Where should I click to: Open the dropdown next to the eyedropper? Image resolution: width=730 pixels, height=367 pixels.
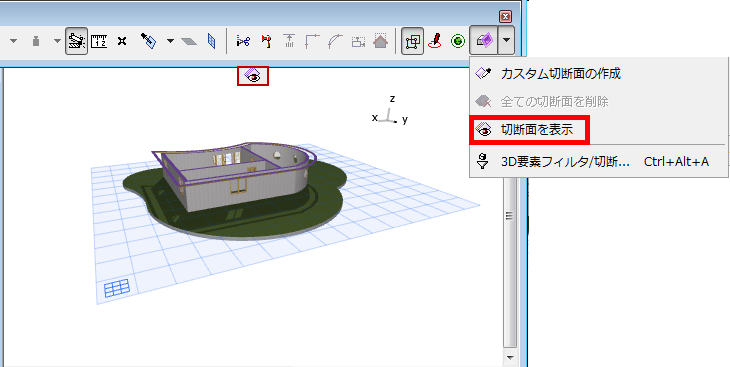pyautogui.click(x=170, y=41)
